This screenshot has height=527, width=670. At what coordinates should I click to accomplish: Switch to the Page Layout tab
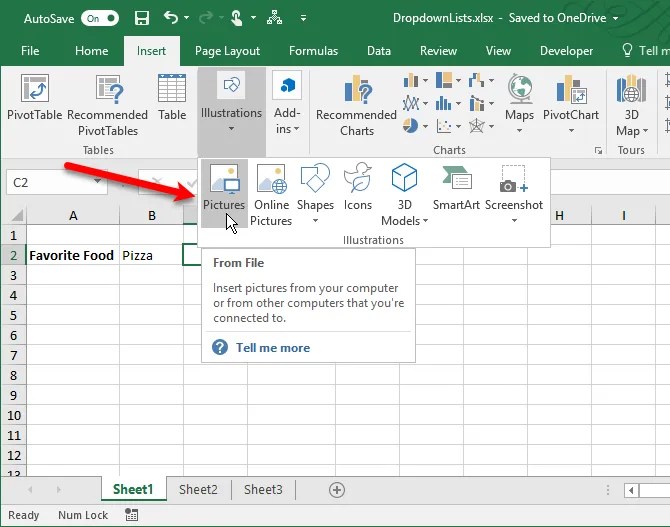click(x=227, y=51)
